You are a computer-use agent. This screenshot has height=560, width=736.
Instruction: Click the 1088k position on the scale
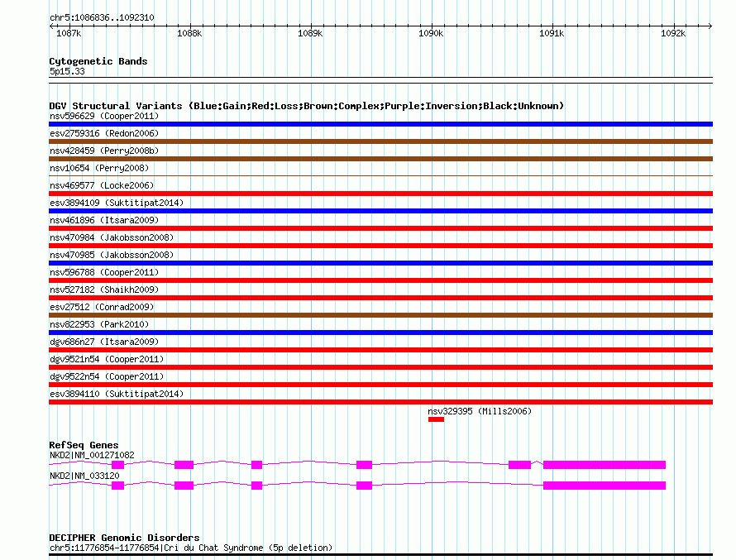(x=189, y=33)
